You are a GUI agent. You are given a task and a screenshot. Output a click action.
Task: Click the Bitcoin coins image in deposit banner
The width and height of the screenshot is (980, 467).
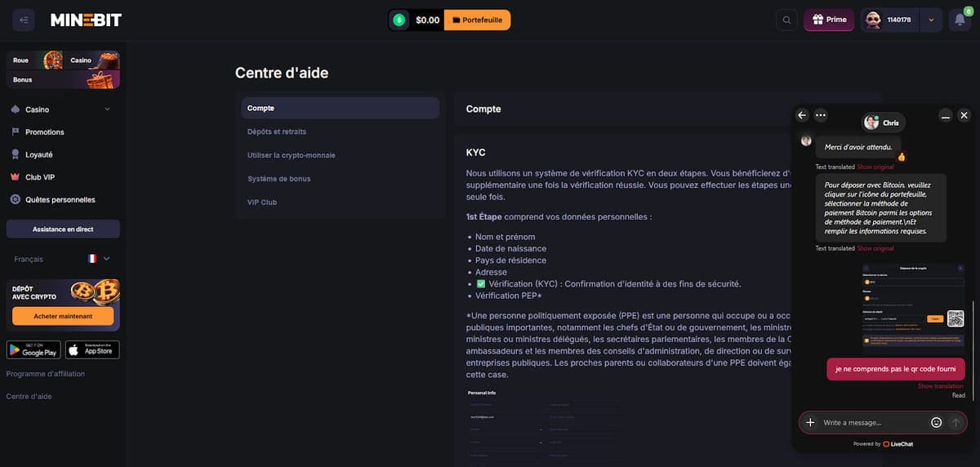[95, 291]
